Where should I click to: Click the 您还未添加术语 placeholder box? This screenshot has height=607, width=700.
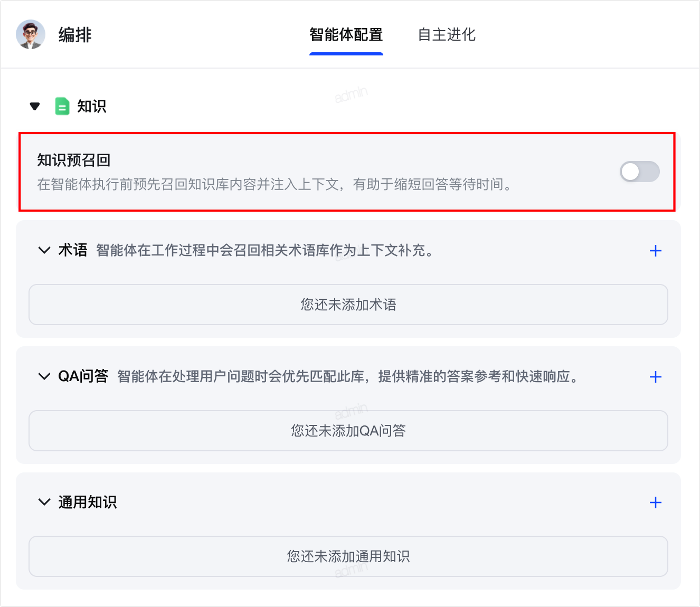click(x=348, y=305)
